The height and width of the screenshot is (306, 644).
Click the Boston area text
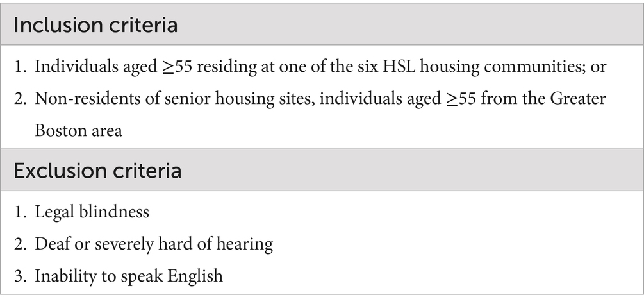point(78,131)
